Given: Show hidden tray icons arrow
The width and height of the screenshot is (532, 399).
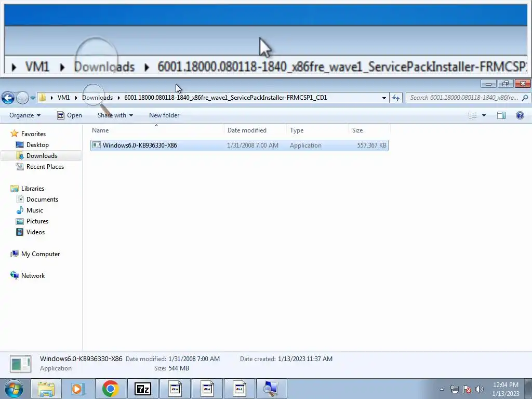Looking at the screenshot, I should point(442,389).
